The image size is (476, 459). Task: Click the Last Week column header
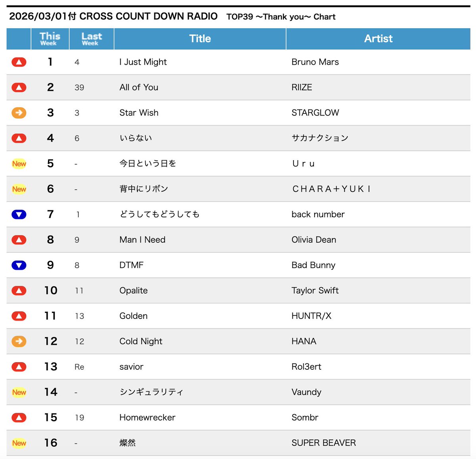coord(92,39)
